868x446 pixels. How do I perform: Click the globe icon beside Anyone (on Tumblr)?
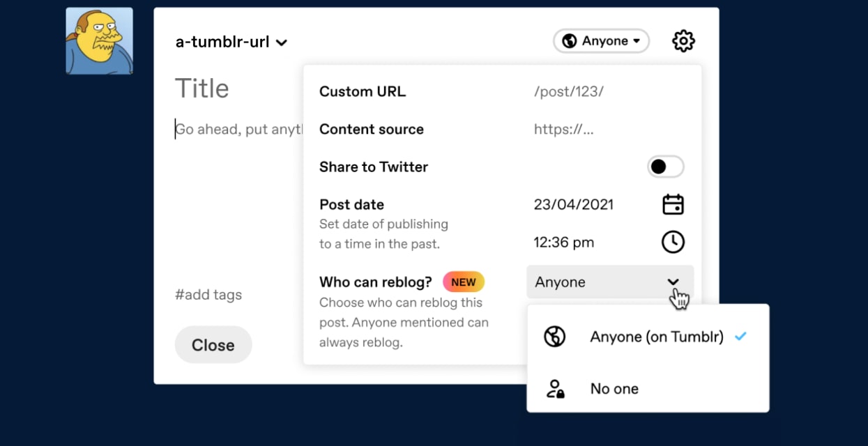tap(554, 337)
